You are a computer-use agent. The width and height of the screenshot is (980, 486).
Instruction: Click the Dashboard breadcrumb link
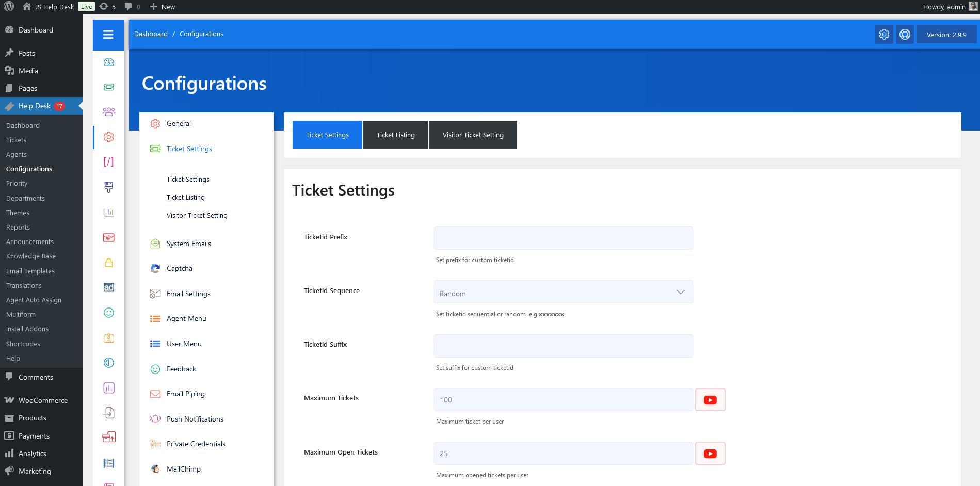tap(151, 34)
